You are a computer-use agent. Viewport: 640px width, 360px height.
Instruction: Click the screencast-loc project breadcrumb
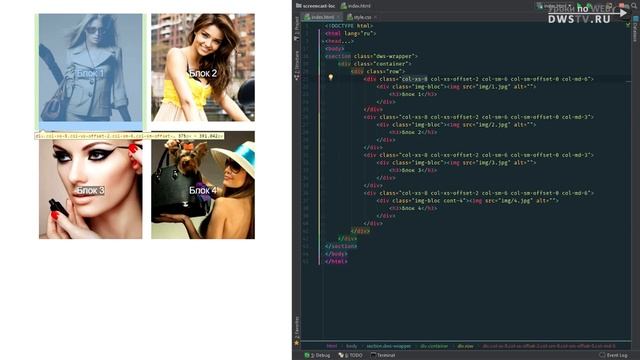[316, 6]
